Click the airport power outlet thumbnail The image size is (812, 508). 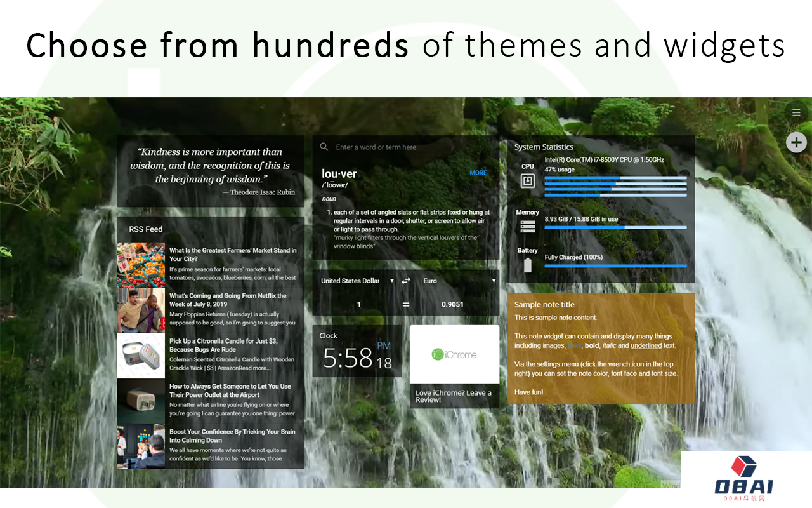point(141,401)
